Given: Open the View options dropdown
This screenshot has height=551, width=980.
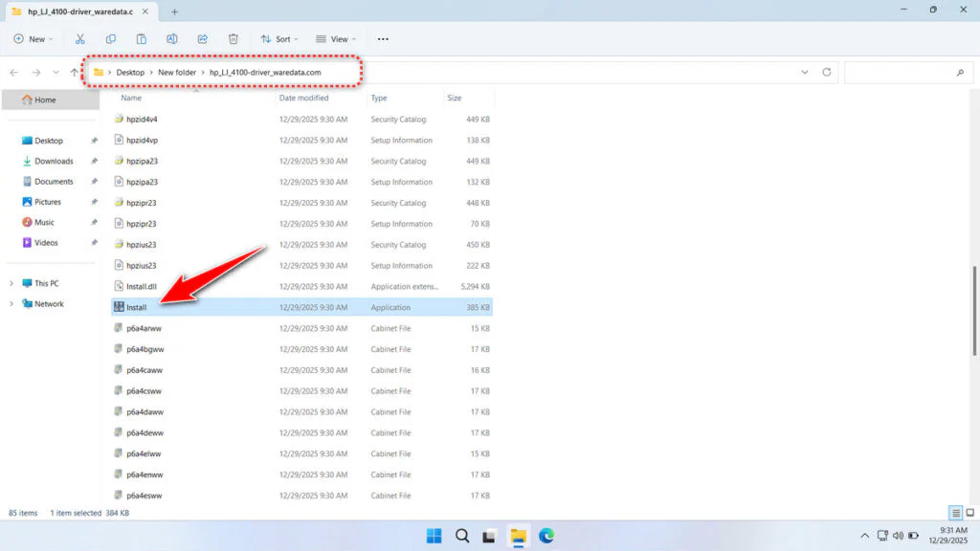Looking at the screenshot, I should pyautogui.click(x=335, y=38).
